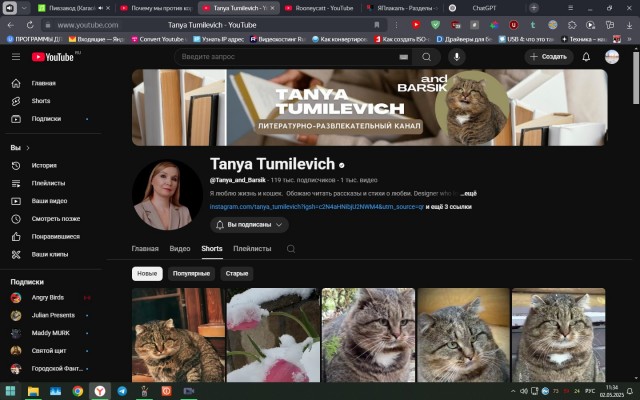Expand the channel description with ...ещё

(x=469, y=191)
